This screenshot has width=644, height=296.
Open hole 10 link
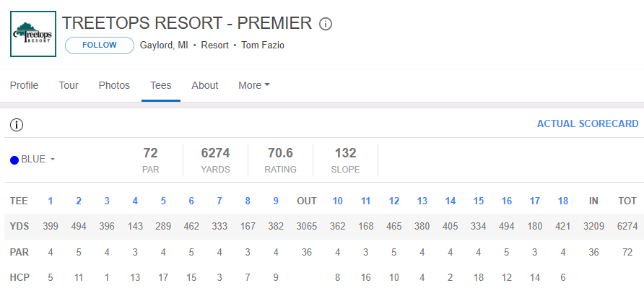click(338, 201)
